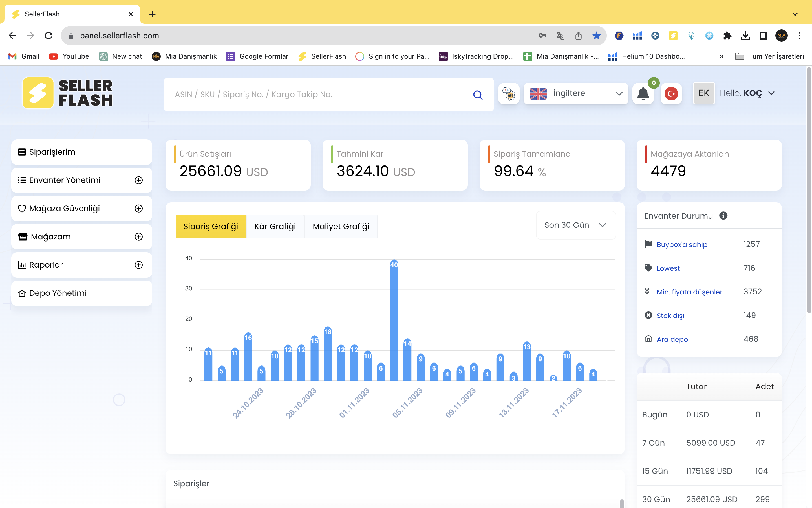The height and width of the screenshot is (508, 812).
Task: Open Min. fiyata düşenler link
Action: coord(689,292)
